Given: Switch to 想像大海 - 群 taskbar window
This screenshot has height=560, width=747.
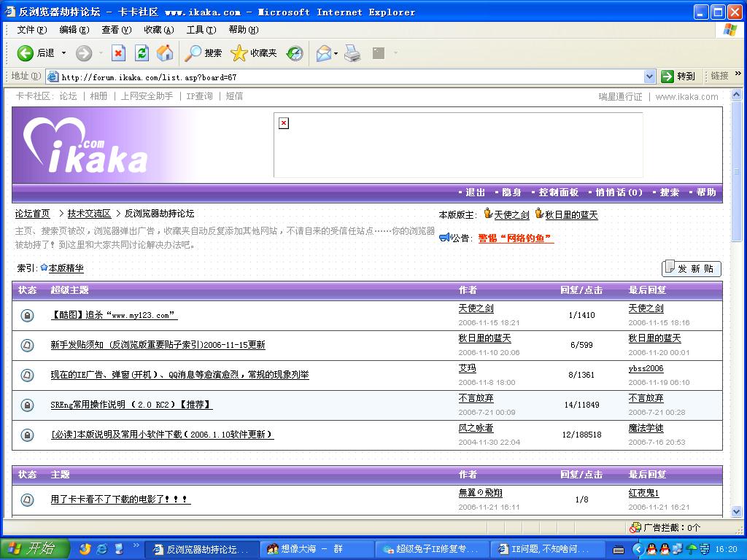Looking at the screenshot, I should pos(317,549).
